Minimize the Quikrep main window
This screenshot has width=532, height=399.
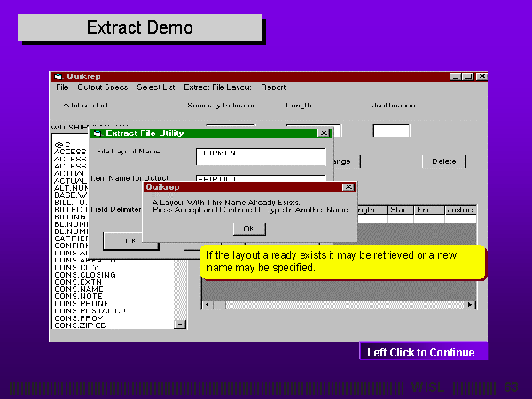[x=455, y=76]
